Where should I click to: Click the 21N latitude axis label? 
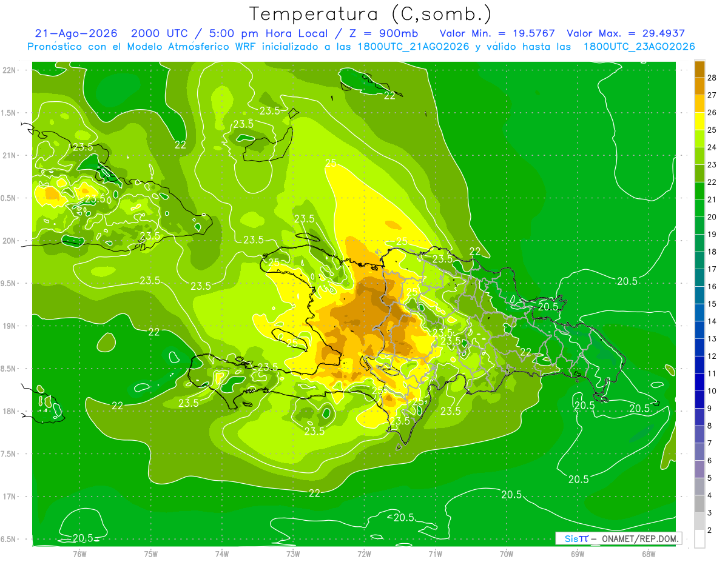click(9, 156)
